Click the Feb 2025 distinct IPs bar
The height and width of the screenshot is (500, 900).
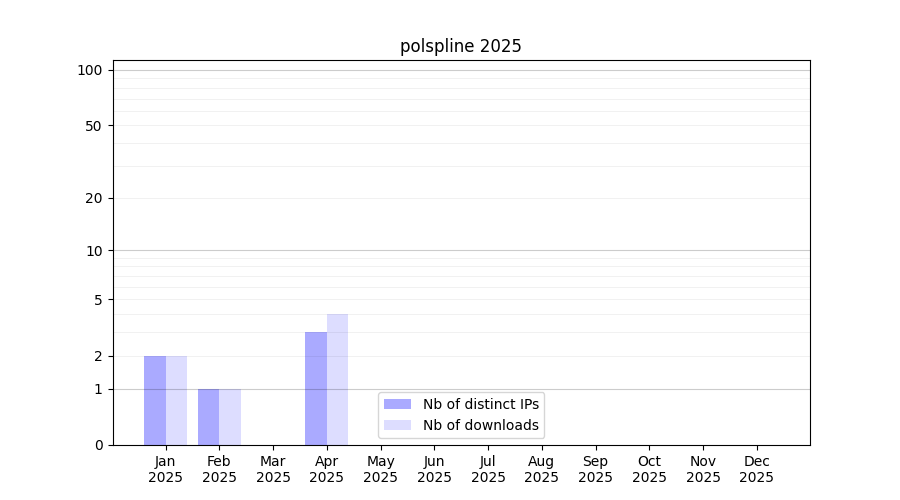[x=208, y=417]
